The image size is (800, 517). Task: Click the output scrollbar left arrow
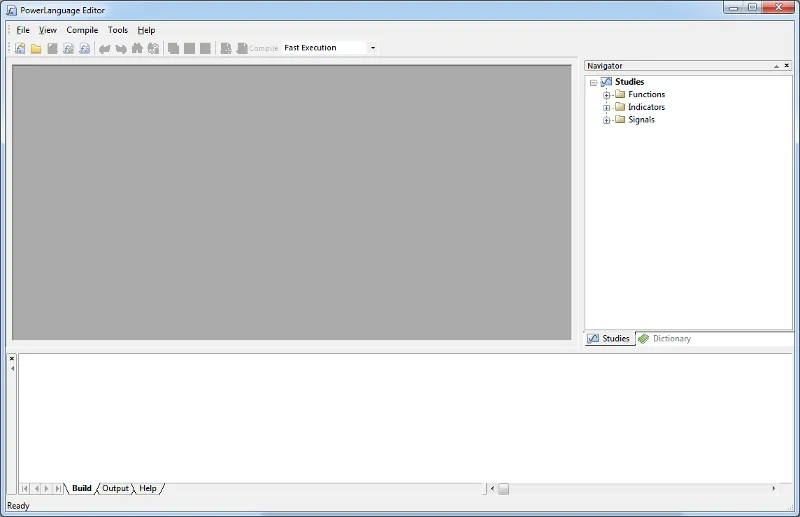pyautogui.click(x=492, y=489)
